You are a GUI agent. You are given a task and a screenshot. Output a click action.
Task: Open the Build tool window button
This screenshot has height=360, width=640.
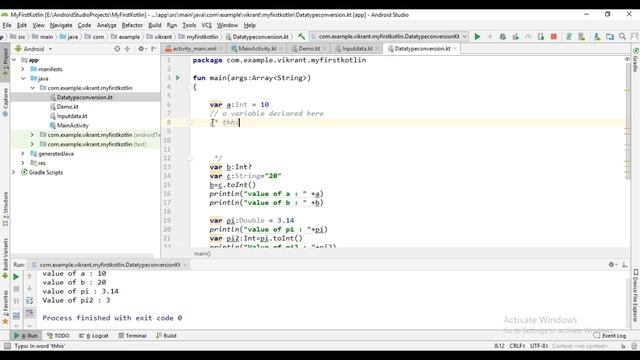click(x=167, y=336)
